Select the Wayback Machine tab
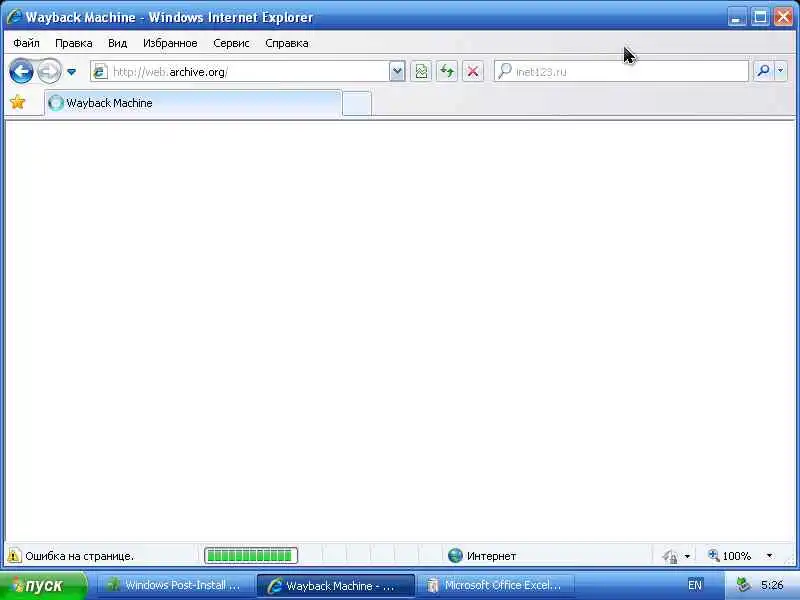This screenshot has height=600, width=800. pos(193,103)
